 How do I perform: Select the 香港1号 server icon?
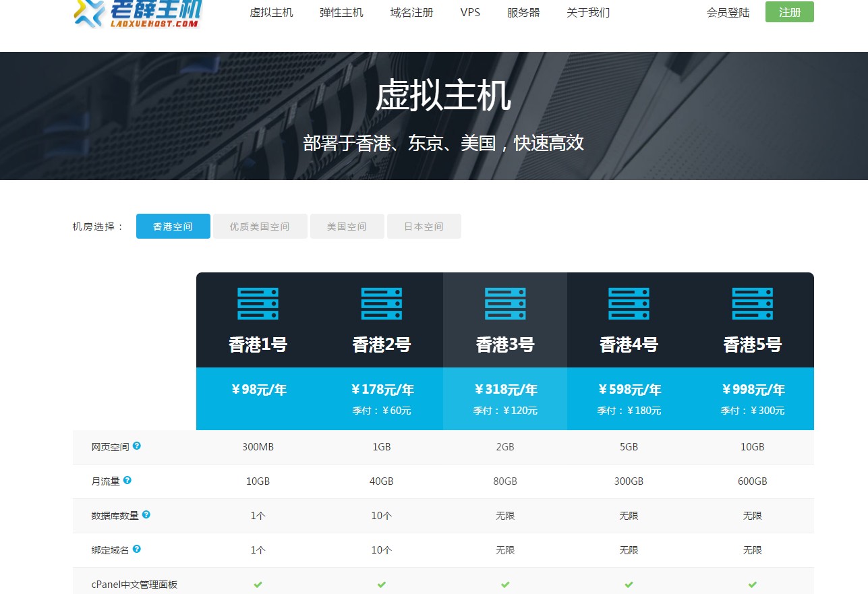point(258,303)
